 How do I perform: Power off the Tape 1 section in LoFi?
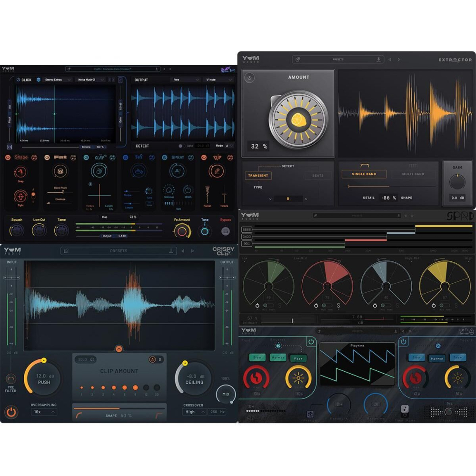coord(310,341)
